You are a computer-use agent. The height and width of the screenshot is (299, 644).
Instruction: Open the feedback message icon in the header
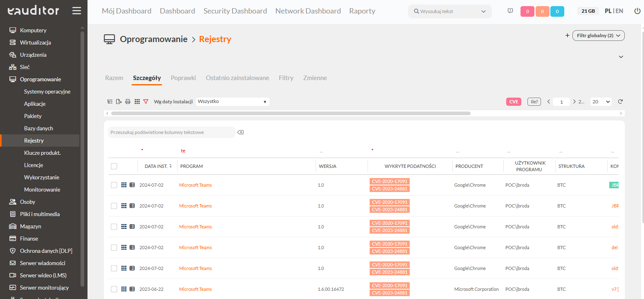tap(510, 11)
